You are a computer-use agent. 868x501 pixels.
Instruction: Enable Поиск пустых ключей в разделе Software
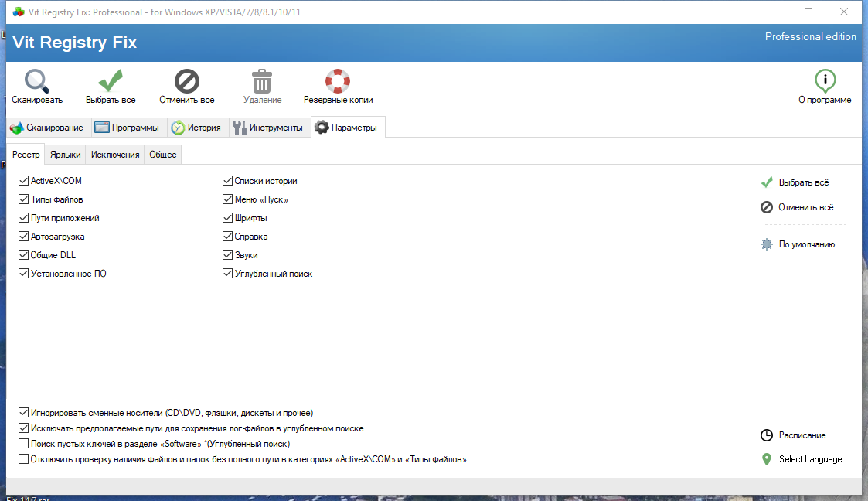(23, 444)
